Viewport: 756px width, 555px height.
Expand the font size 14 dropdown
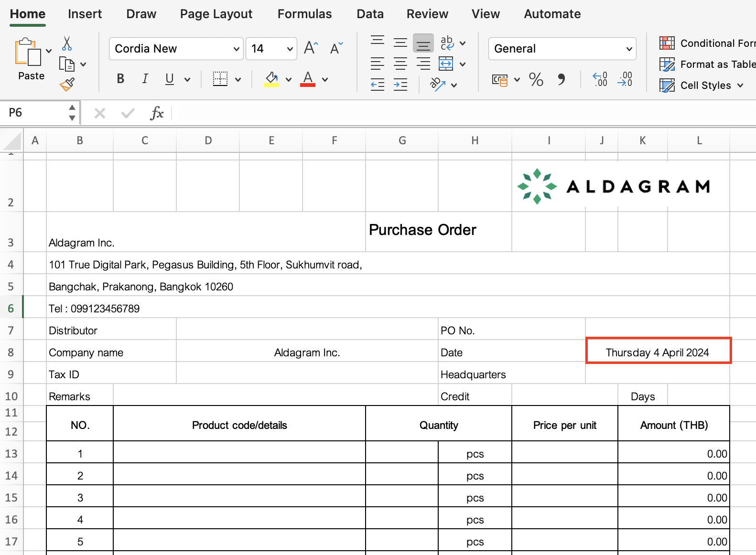pyautogui.click(x=290, y=49)
